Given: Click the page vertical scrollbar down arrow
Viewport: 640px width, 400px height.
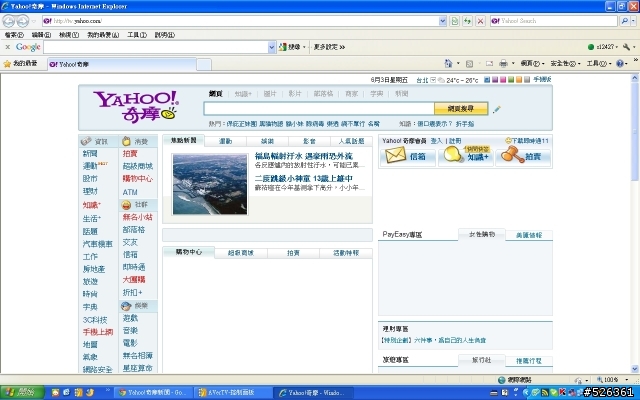Looking at the screenshot, I should (635, 369).
